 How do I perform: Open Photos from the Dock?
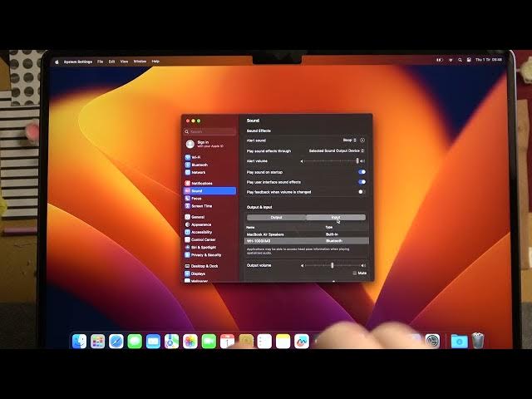(190, 341)
